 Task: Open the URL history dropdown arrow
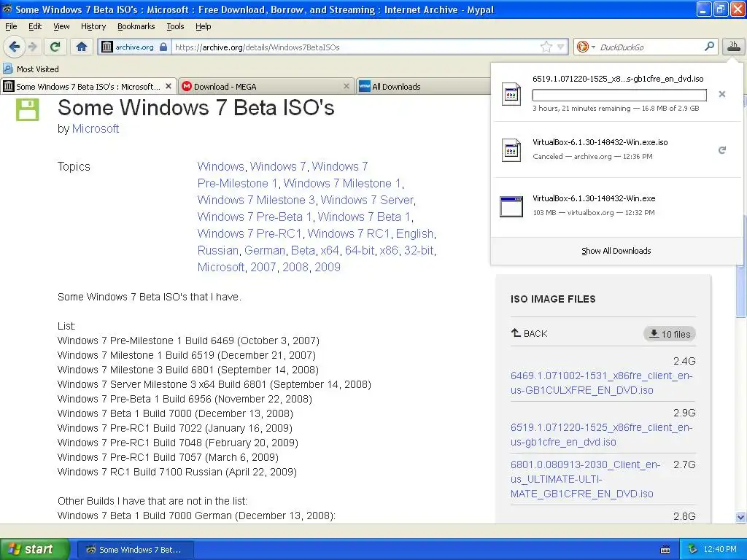(561, 47)
